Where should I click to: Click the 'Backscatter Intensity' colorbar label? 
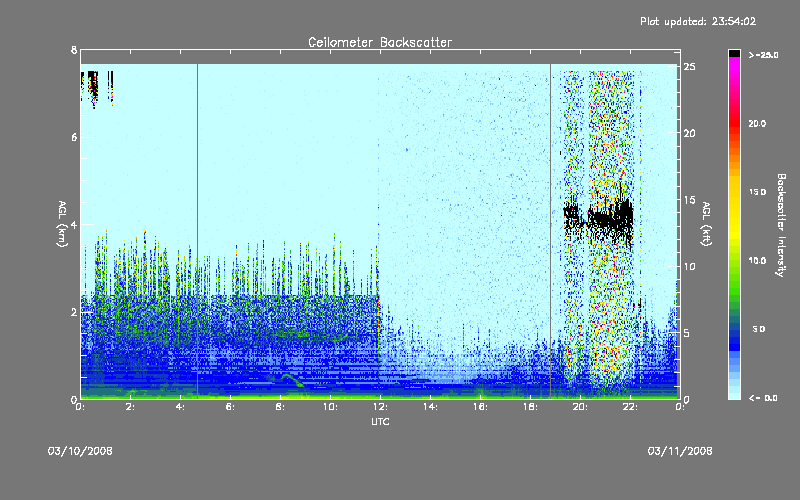point(781,225)
